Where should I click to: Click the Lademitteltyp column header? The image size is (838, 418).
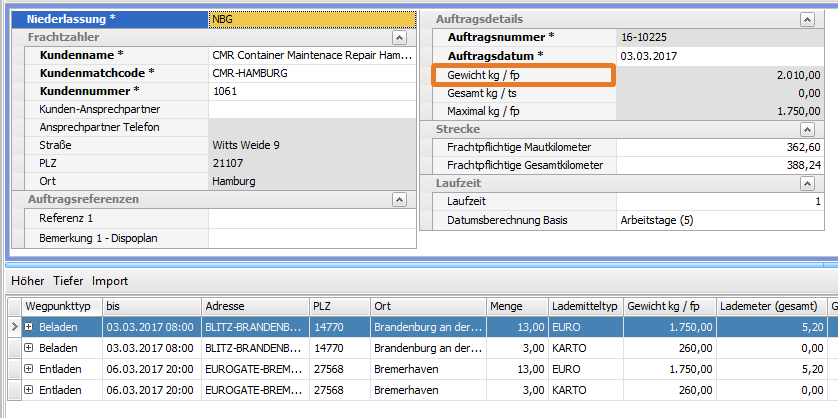click(x=582, y=306)
